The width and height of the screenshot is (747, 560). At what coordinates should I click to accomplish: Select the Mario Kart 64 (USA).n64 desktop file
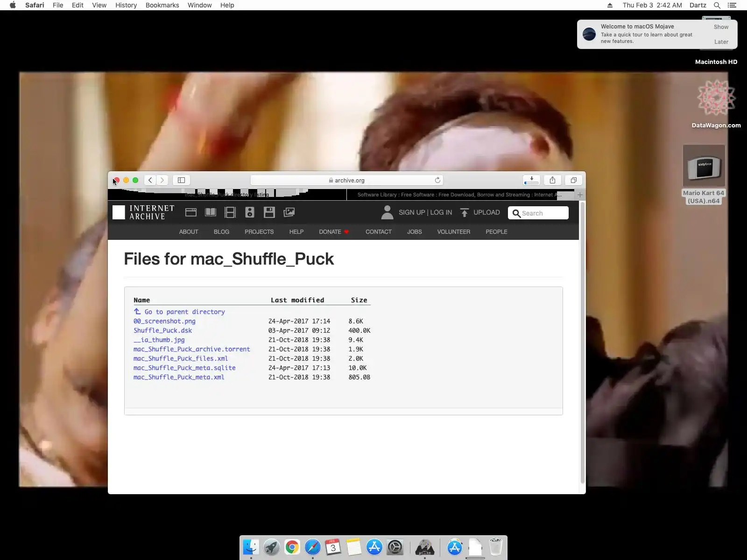coord(704,175)
